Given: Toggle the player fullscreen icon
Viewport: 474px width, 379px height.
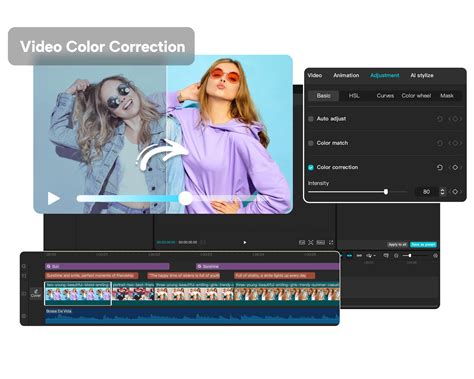Looking at the screenshot, I should 331,242.
